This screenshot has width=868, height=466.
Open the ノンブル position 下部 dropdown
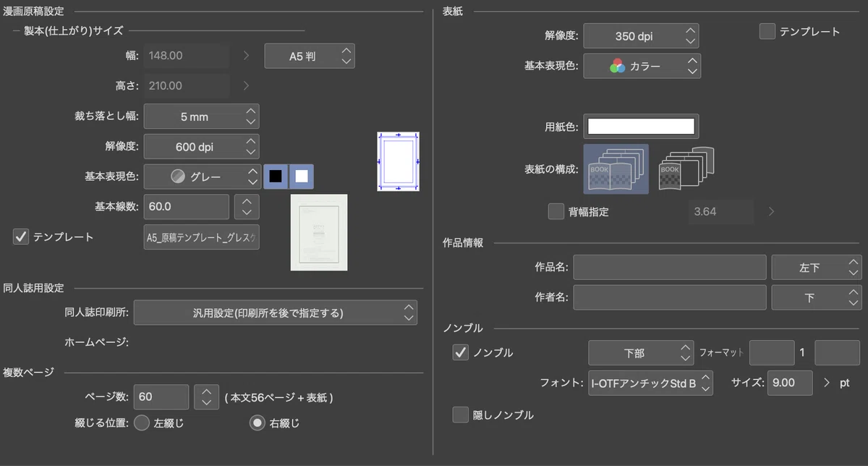642,352
